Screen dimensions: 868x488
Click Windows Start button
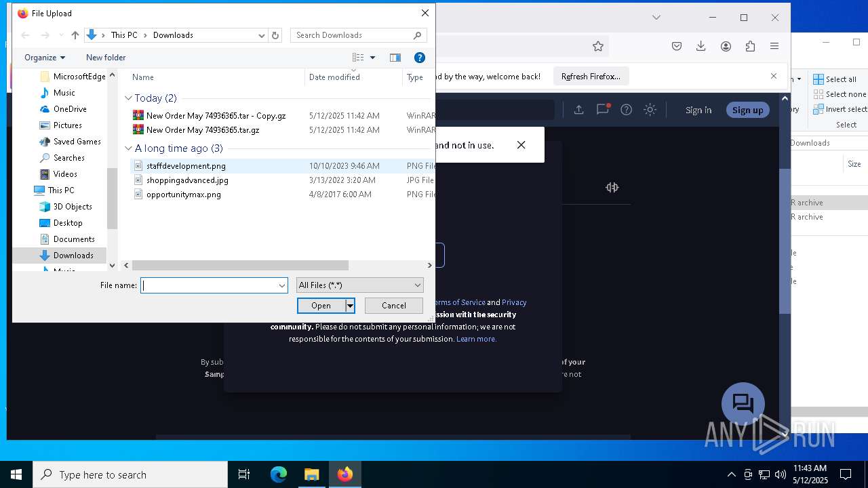tap(16, 474)
